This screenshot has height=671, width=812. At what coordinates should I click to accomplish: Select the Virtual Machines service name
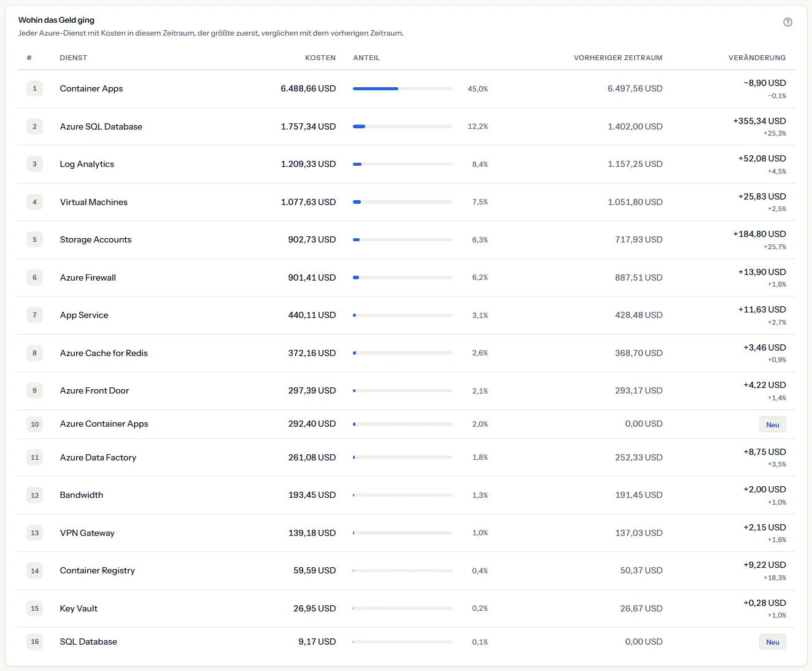94,202
